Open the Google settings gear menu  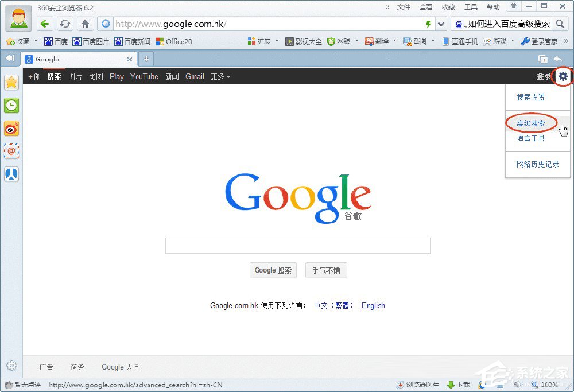tap(563, 76)
